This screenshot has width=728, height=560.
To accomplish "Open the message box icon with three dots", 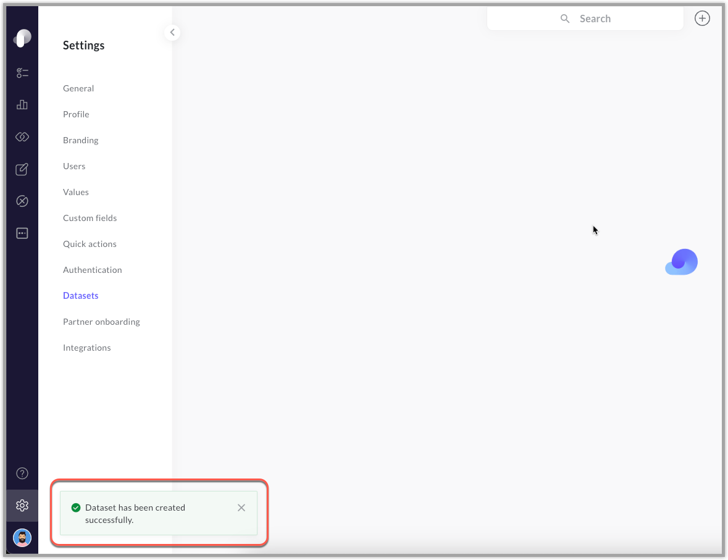I will [22, 233].
